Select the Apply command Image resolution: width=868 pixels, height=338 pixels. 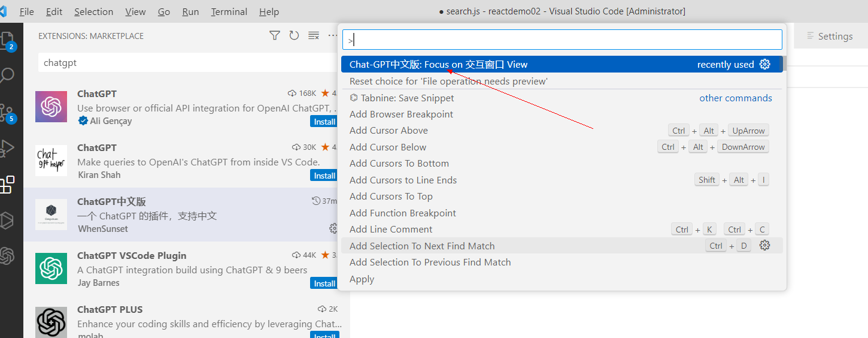pyautogui.click(x=562, y=279)
